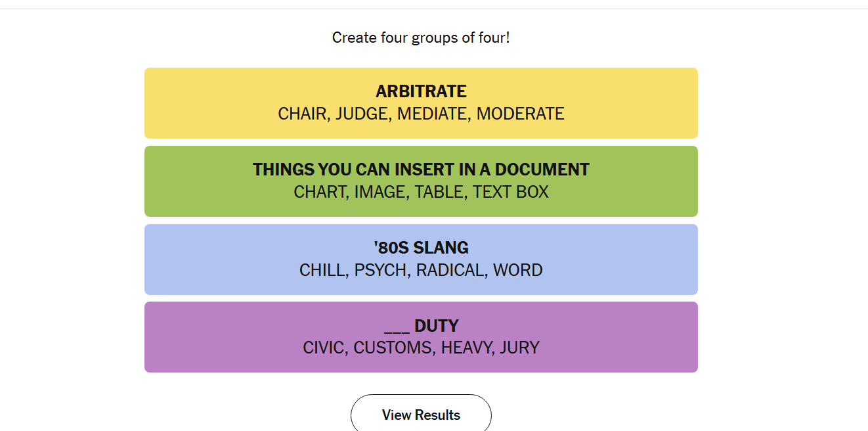Click the word JURY in purple group
This screenshot has height=431, width=868.
point(519,348)
